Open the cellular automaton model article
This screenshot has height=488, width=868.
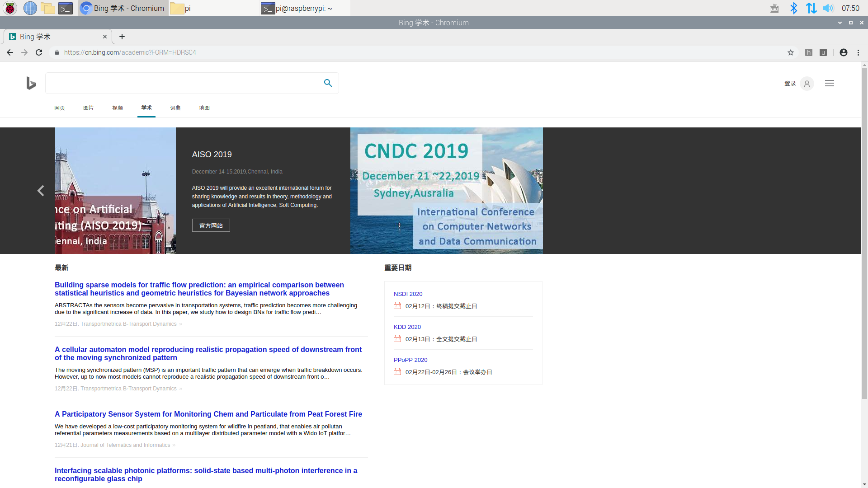pos(208,354)
